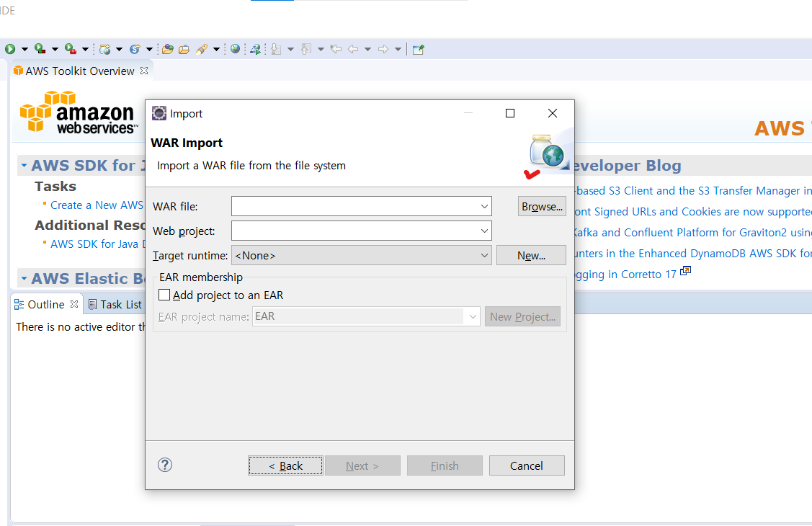Open the Enhanced DynamoDB AWS SDK link
Screen dimensions: 812x526
pos(693,253)
